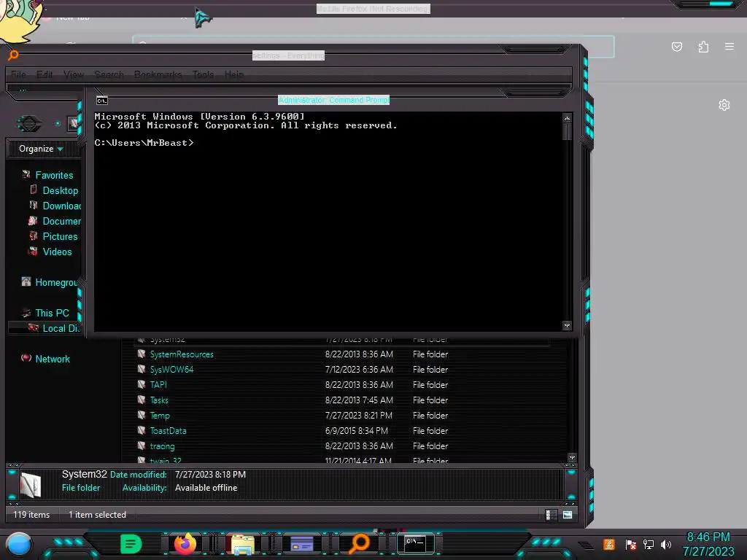Open the Firefox hamburger menu
Viewport: 747px width, 560px height.
tap(729, 46)
